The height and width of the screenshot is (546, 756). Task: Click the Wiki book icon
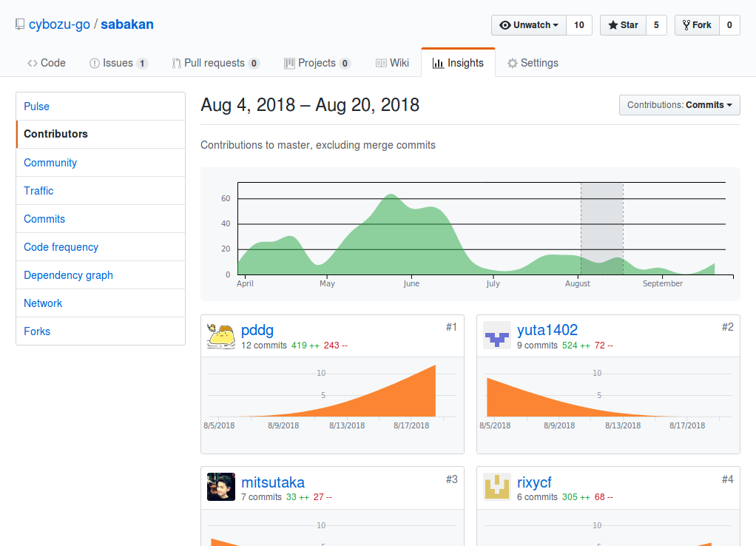381,63
